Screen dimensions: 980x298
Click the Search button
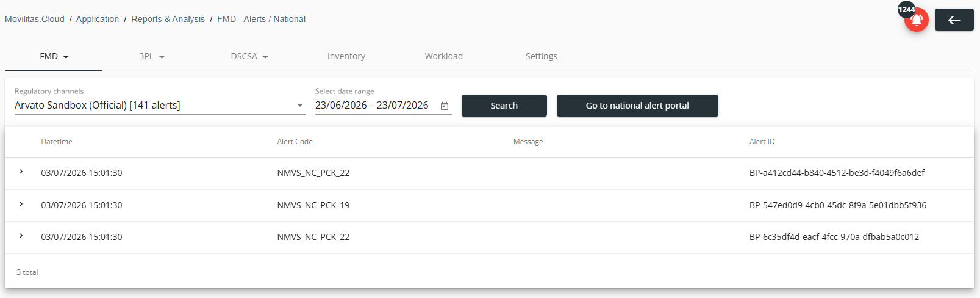[x=504, y=106]
